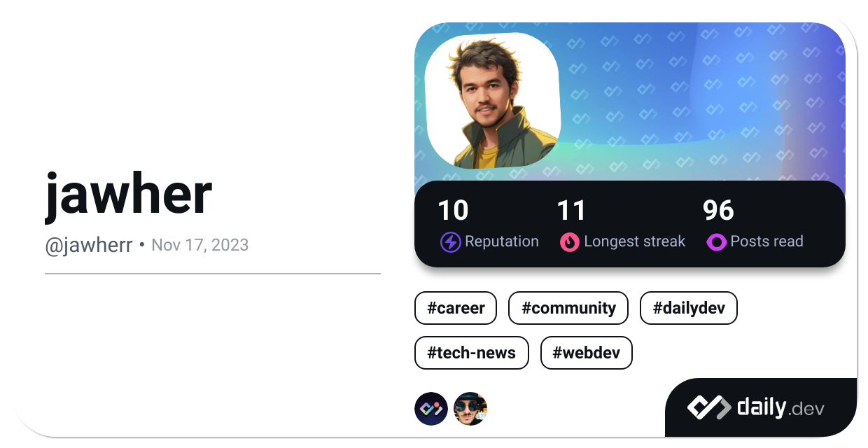868x448 pixels.
Task: Click the purple lightning Reputation icon
Action: (x=450, y=242)
